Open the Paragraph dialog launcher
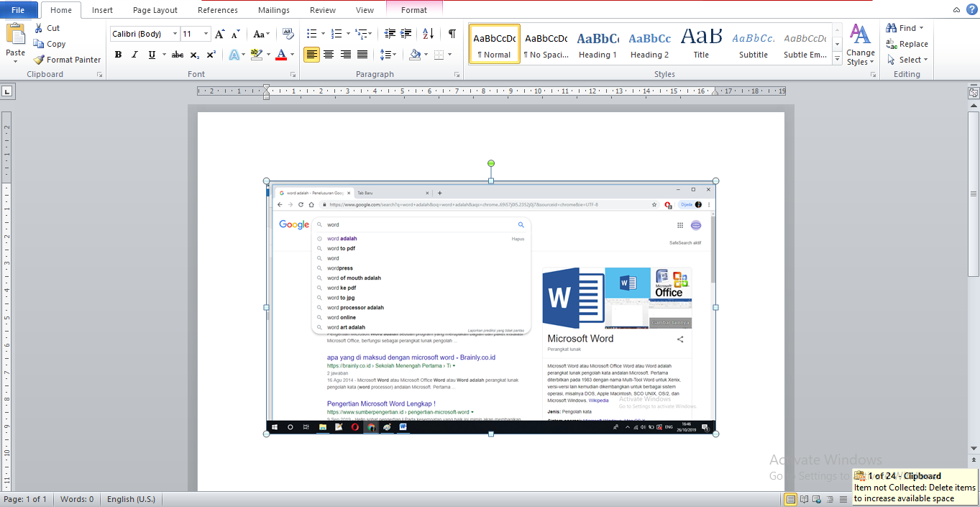The image size is (980, 507). (457, 75)
